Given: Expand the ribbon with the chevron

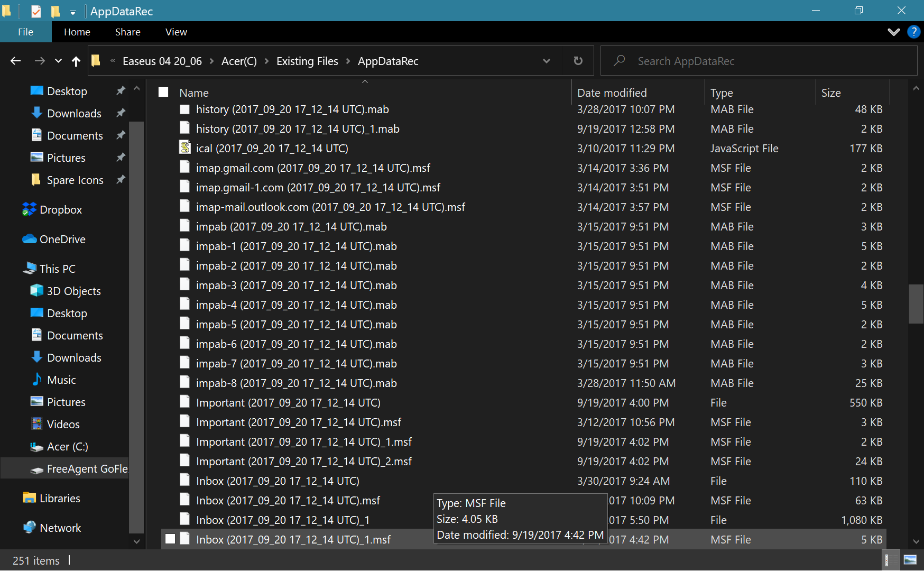Looking at the screenshot, I should [893, 32].
